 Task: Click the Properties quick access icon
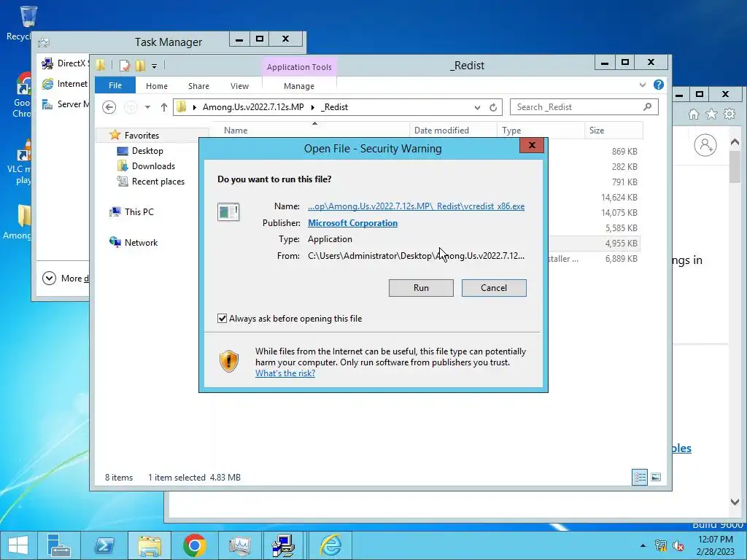click(124, 66)
